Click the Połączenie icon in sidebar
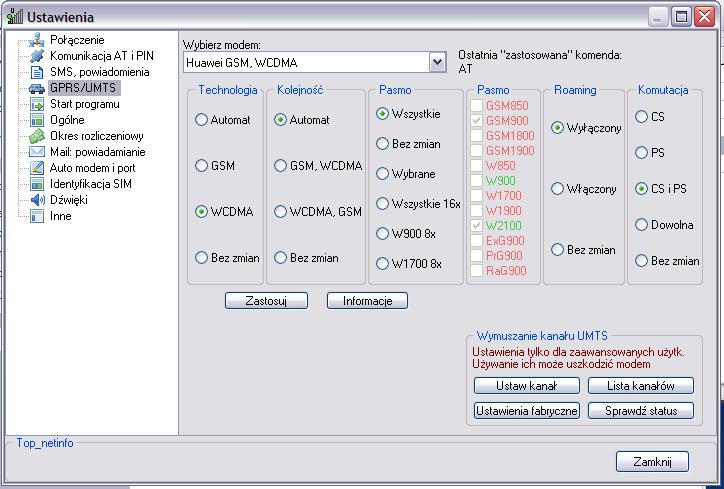Image resolution: width=724 pixels, height=489 pixels. click(x=37, y=40)
